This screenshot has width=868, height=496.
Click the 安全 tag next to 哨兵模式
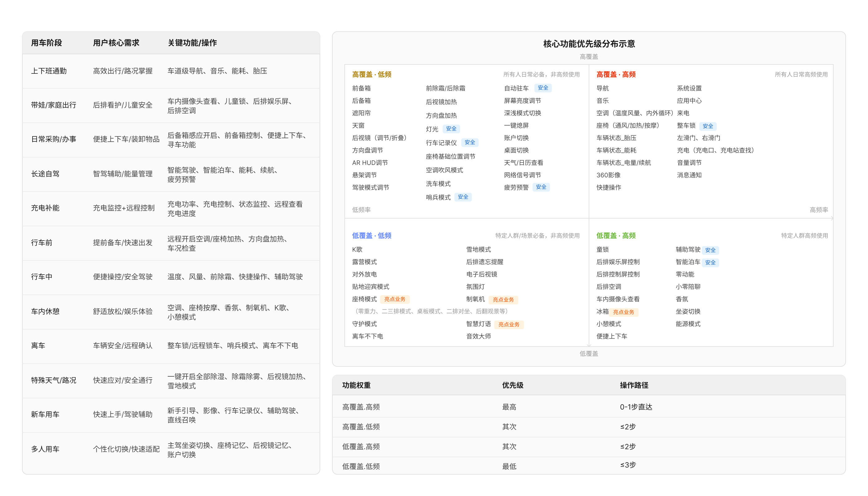[x=463, y=197]
